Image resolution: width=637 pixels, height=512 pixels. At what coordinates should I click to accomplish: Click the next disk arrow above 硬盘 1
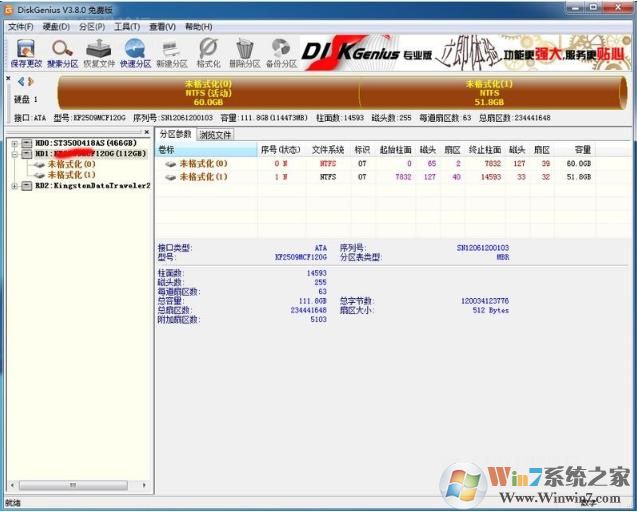31,81
